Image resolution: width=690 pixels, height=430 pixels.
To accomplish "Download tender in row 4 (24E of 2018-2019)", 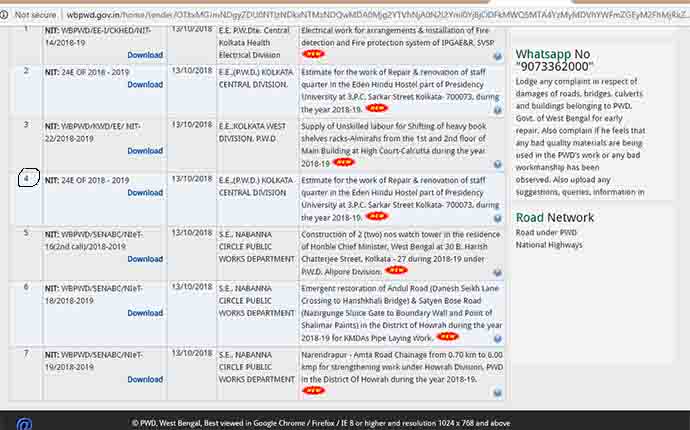I will pos(145,193).
